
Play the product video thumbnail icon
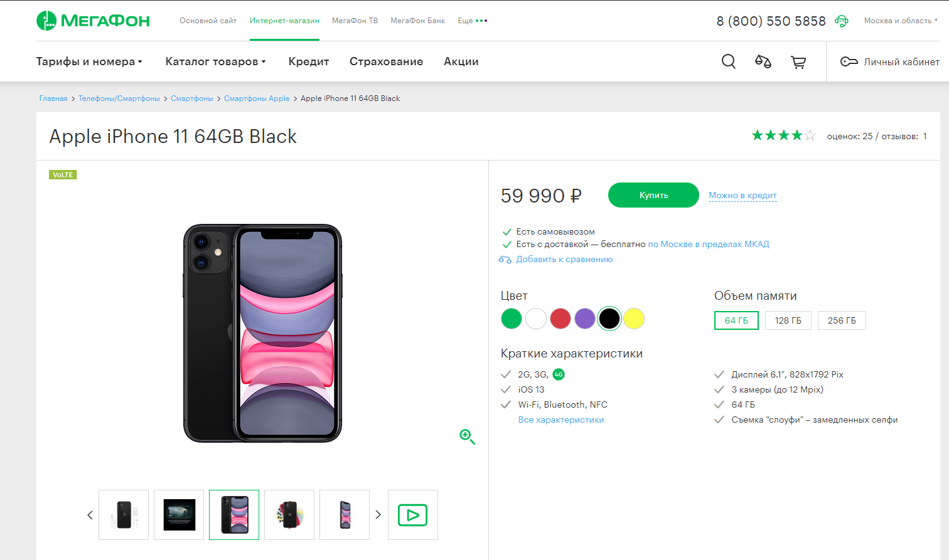[412, 515]
